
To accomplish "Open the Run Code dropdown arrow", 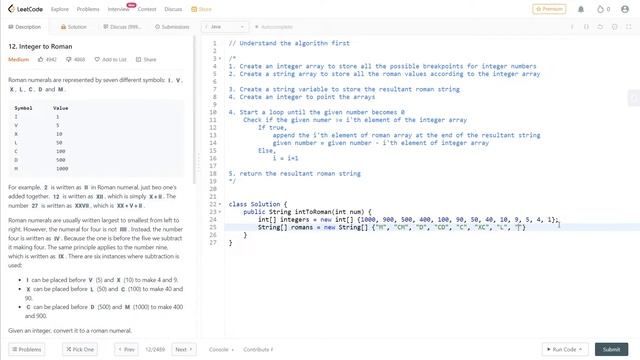I will (580, 349).
